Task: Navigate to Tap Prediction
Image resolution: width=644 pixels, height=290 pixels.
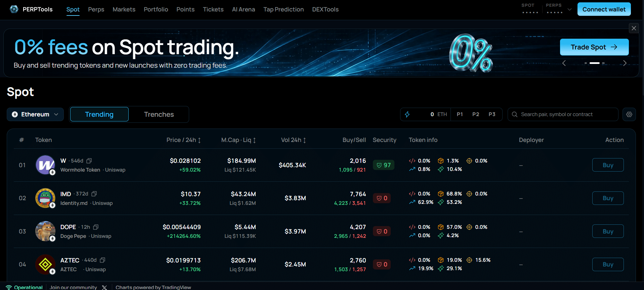Action: tap(284, 9)
